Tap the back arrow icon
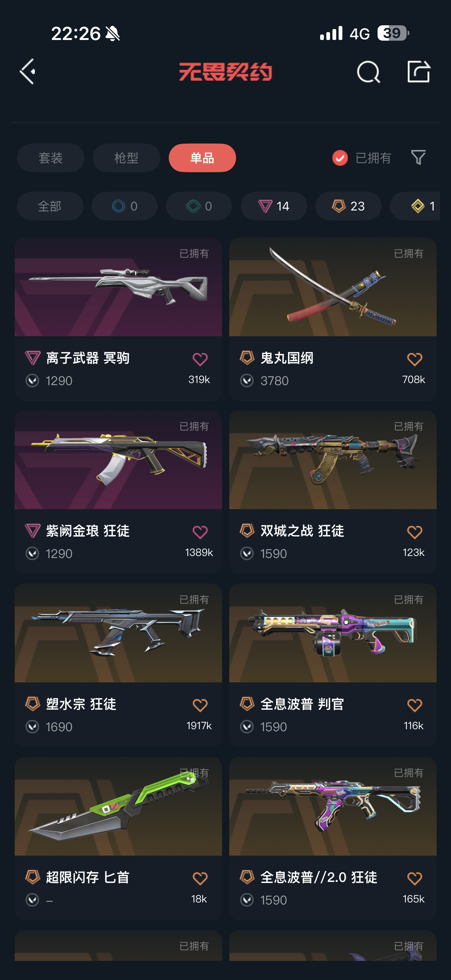 pos(27,71)
